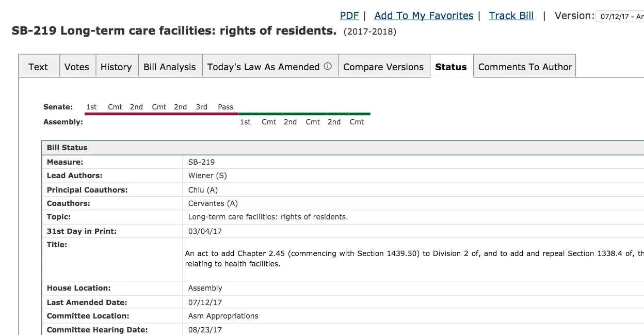The image size is (644, 335).
Task: Click the Senate "3rd" reading stage
Action: coord(202,107)
